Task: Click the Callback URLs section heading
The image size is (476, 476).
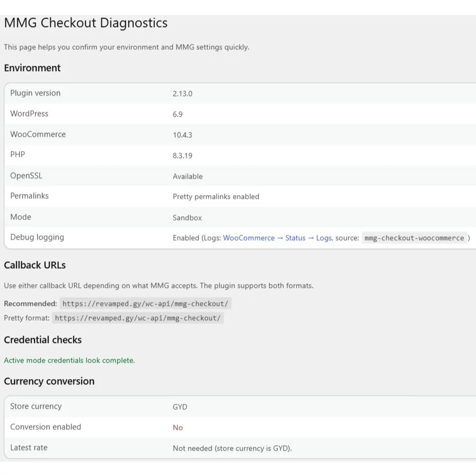Action: point(34,265)
